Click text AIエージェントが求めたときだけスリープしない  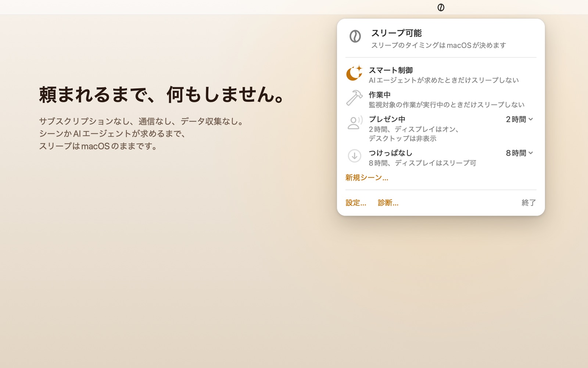click(x=444, y=80)
